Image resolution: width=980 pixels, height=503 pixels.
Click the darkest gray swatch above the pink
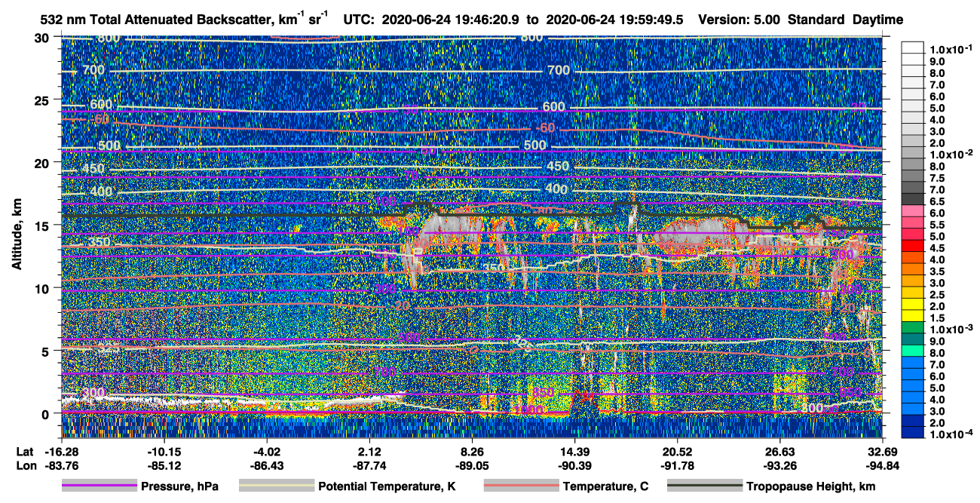coord(914,199)
